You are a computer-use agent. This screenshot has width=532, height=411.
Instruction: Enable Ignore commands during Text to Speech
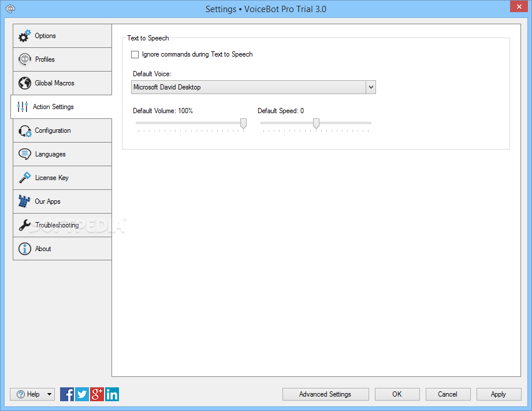point(135,54)
